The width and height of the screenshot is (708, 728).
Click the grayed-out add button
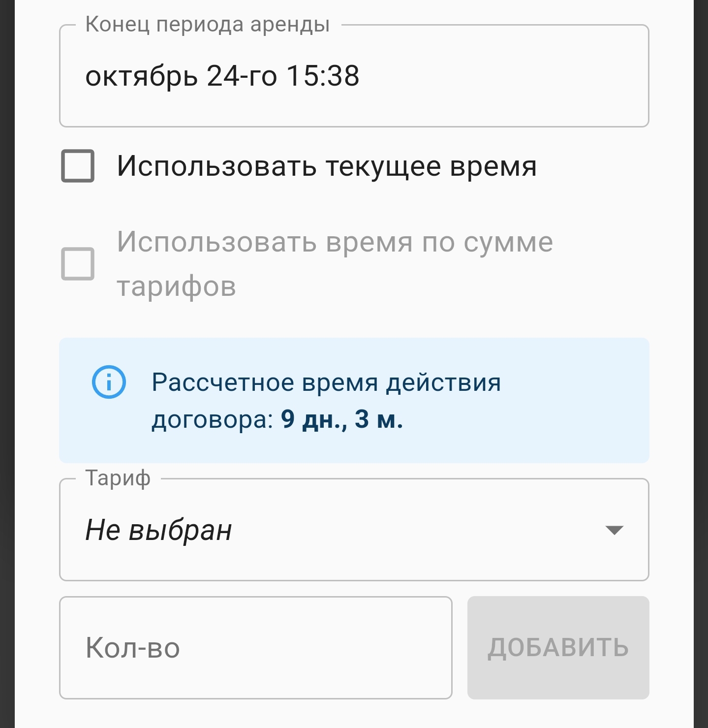coord(557,648)
